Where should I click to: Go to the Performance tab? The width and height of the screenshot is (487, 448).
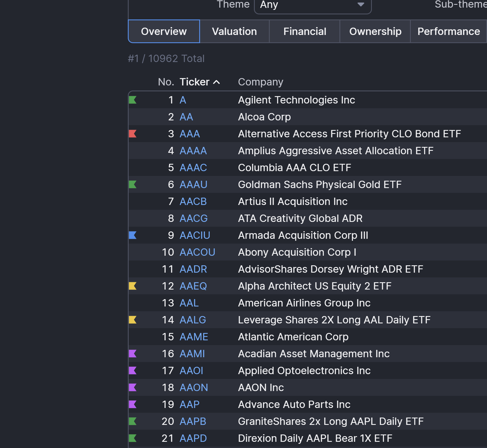point(448,32)
